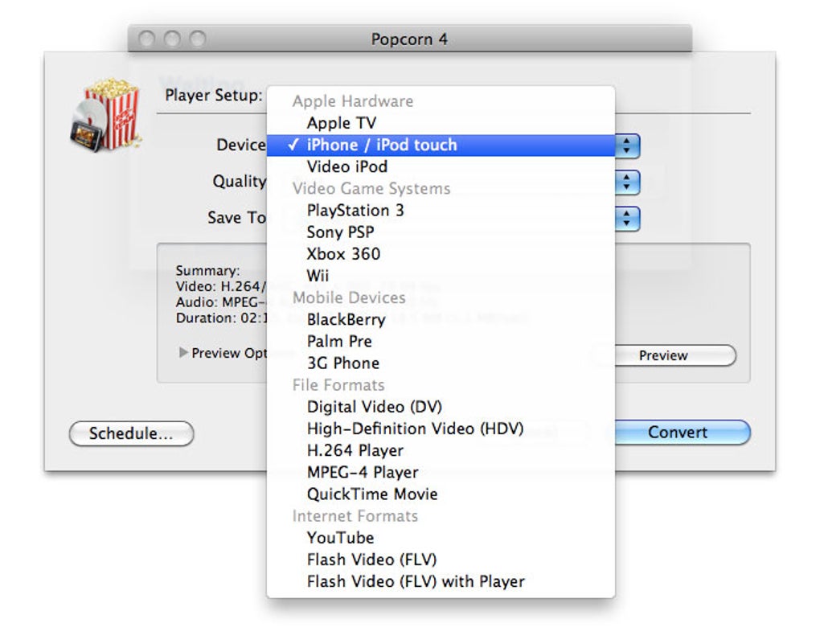
Task: Open the Device popup stepper arrows
Action: (x=627, y=146)
